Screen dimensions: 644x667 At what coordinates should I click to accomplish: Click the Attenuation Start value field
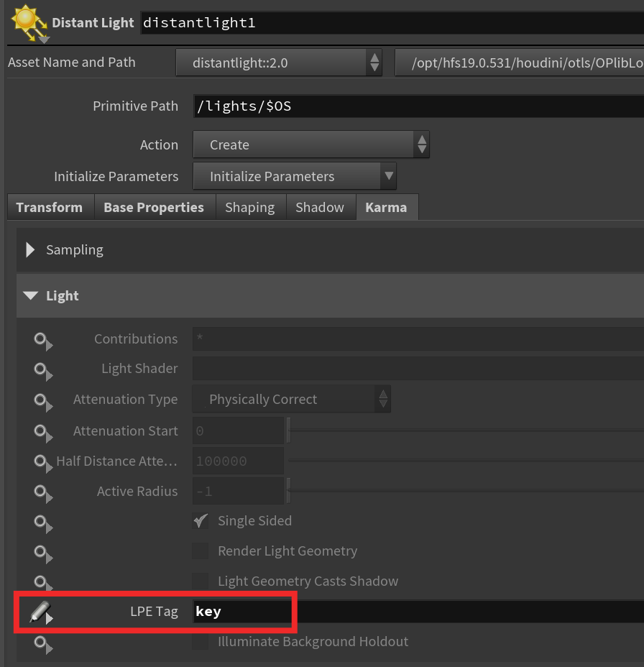click(238, 431)
